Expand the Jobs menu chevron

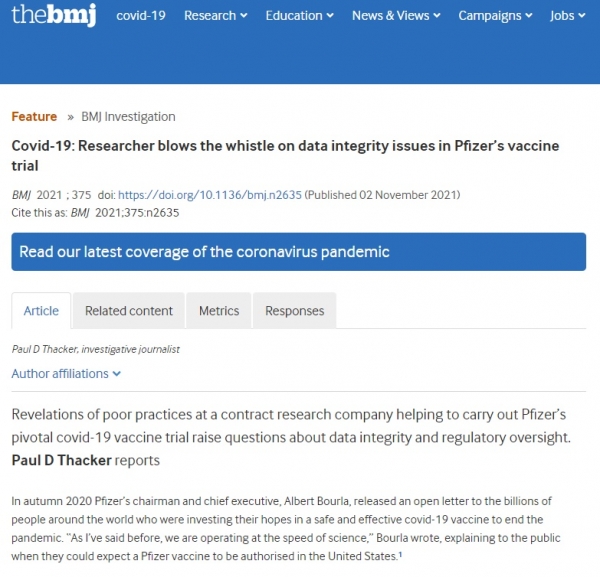582,16
